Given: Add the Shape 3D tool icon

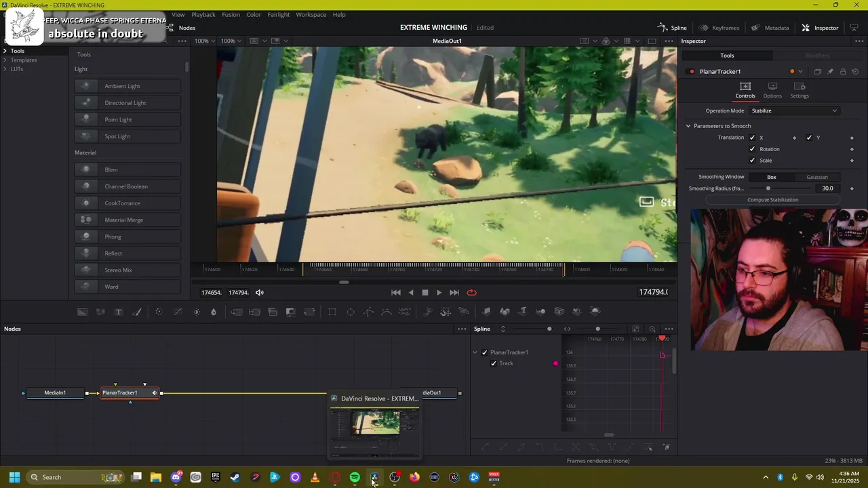Looking at the screenshot, I should click(x=505, y=312).
